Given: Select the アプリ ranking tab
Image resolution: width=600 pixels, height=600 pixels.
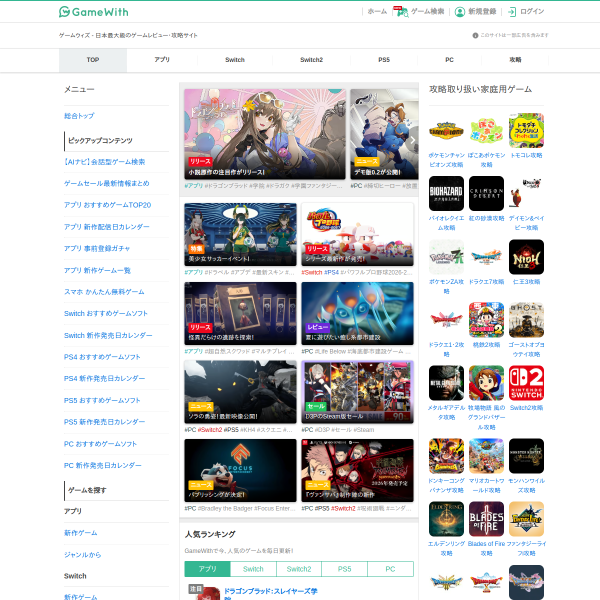Looking at the screenshot, I should [x=207, y=569].
